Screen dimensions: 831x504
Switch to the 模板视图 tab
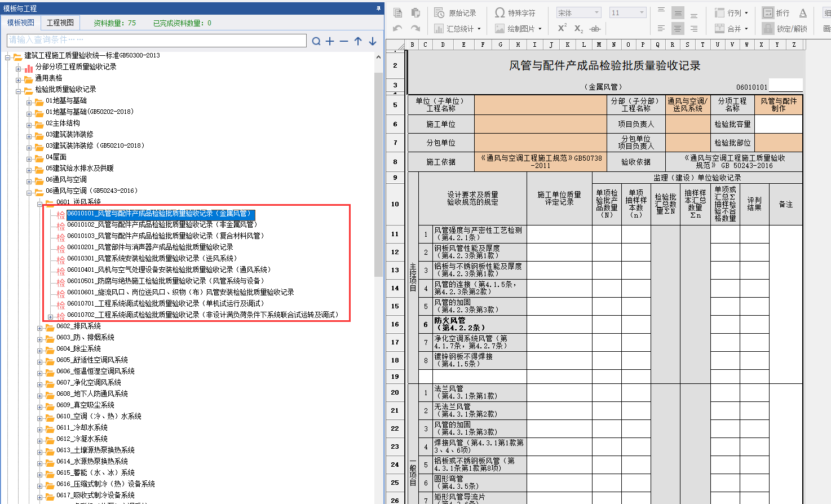point(21,23)
